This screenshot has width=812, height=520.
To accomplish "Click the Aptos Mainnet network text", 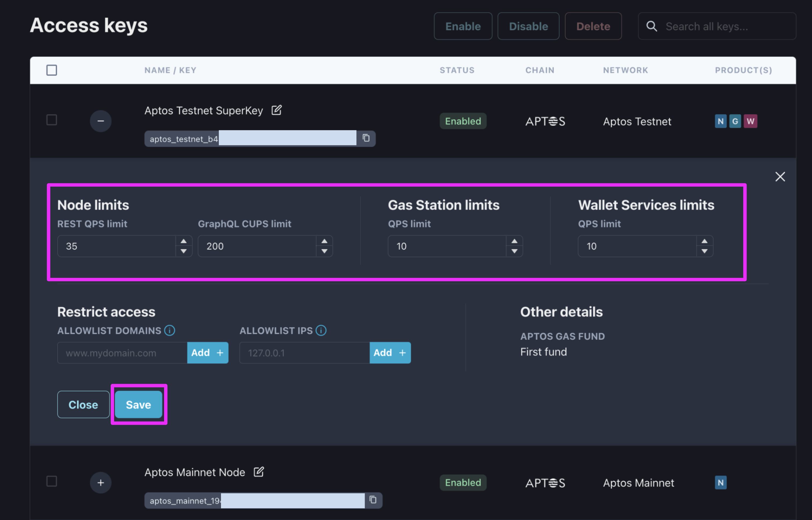I will [x=638, y=483].
